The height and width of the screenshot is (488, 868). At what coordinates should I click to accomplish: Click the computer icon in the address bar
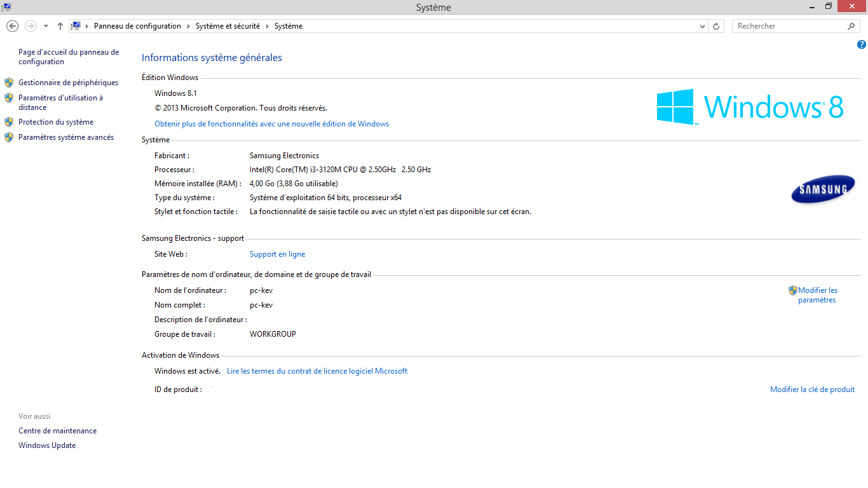(x=76, y=26)
